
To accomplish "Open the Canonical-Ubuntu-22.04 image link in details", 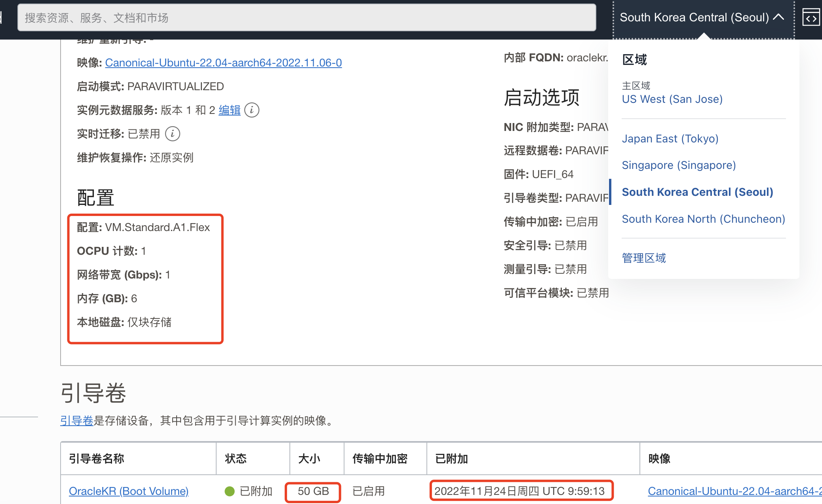I will coord(223,63).
